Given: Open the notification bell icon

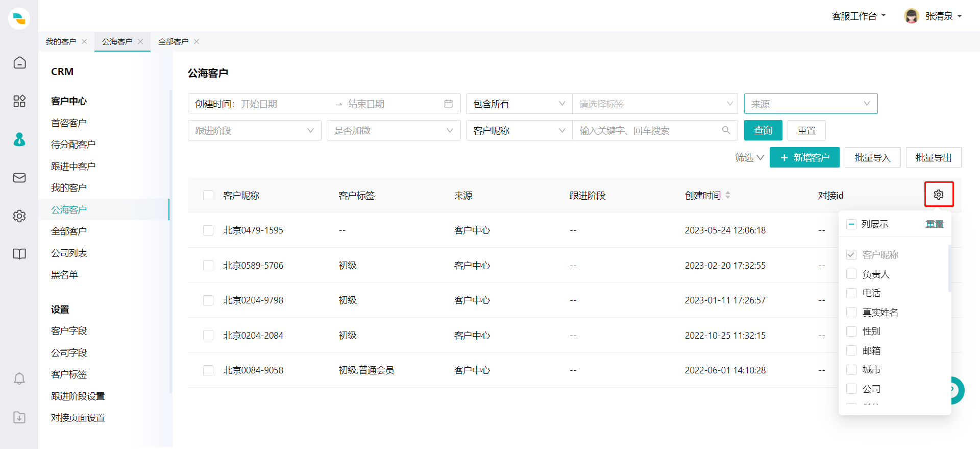Looking at the screenshot, I should click(x=19, y=379).
